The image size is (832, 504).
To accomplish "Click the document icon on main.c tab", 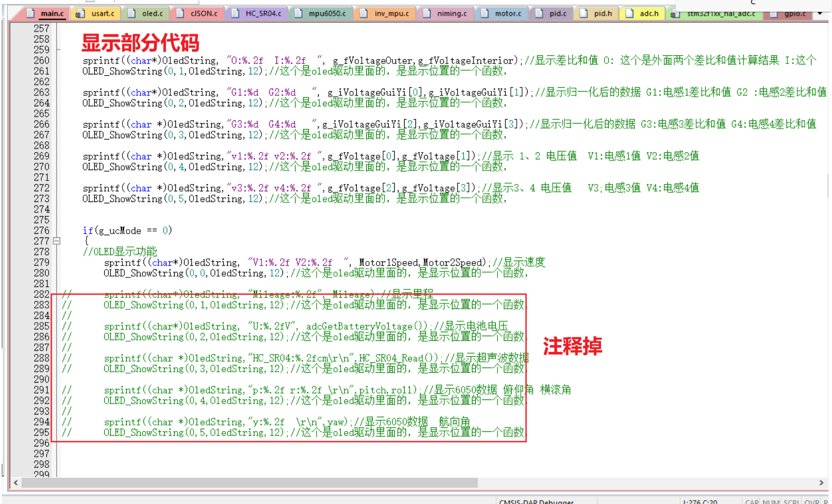I will point(30,13).
